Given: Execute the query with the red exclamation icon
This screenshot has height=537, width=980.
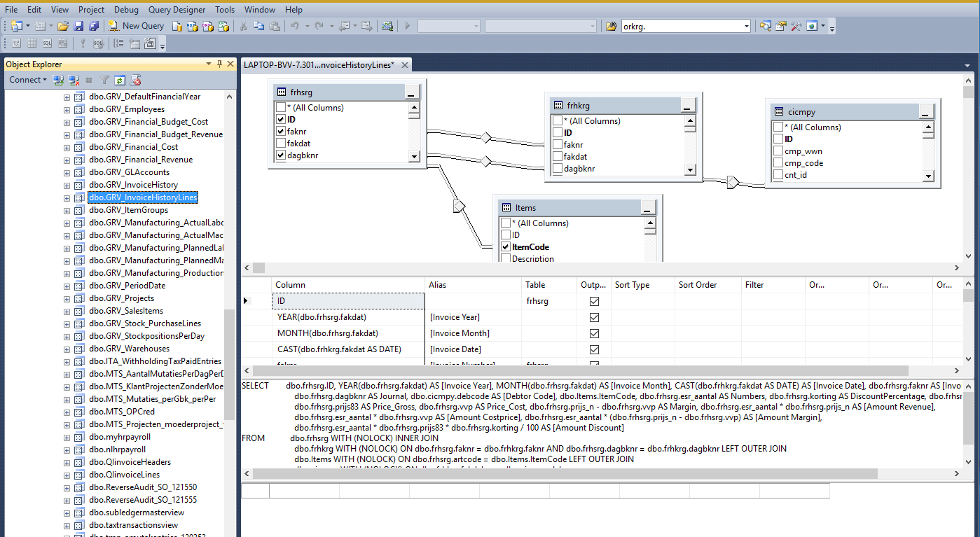Looking at the screenshot, I should (83, 43).
